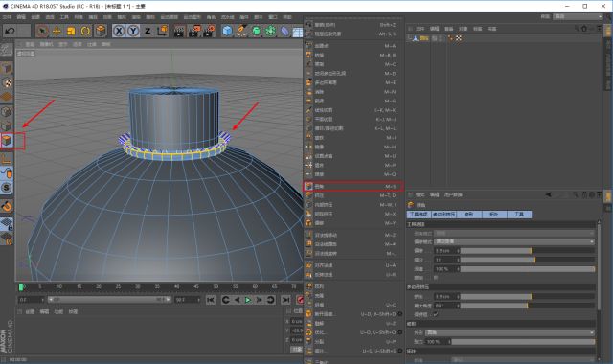This screenshot has width=613, height=364.
Task: Click the Render View clapperboard icon
Action: [x=179, y=31]
